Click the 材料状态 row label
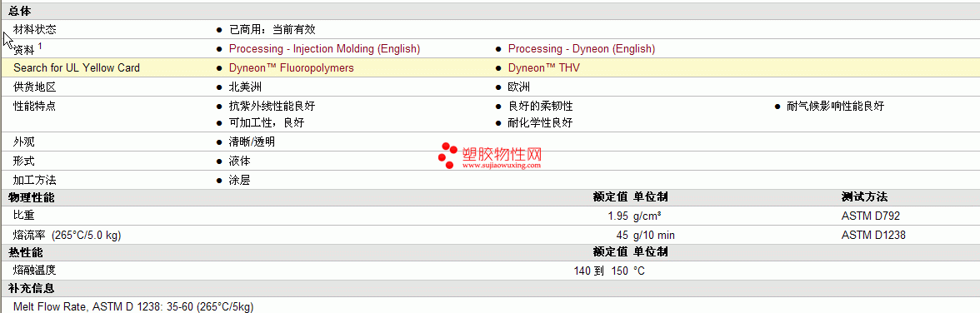 point(34,29)
